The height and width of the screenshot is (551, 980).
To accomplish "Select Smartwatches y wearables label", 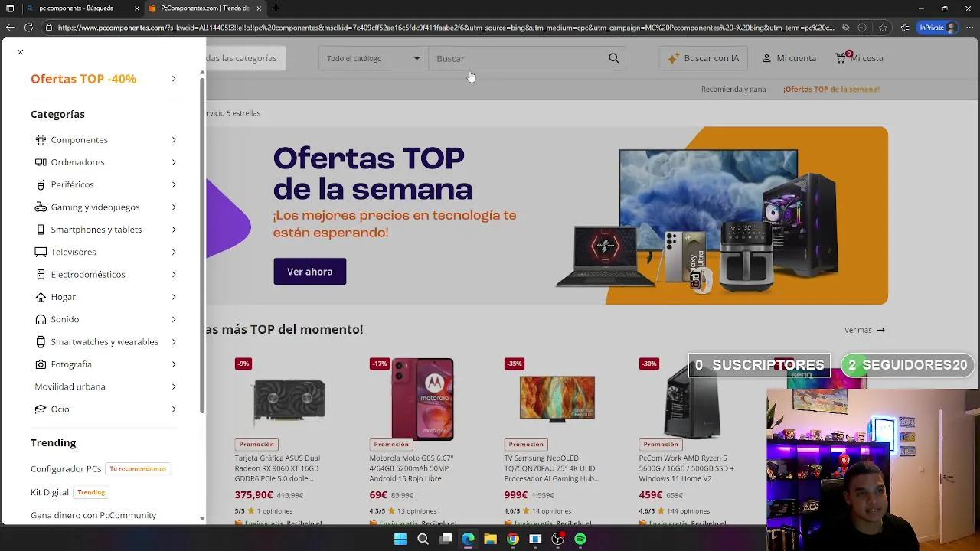I will (104, 342).
